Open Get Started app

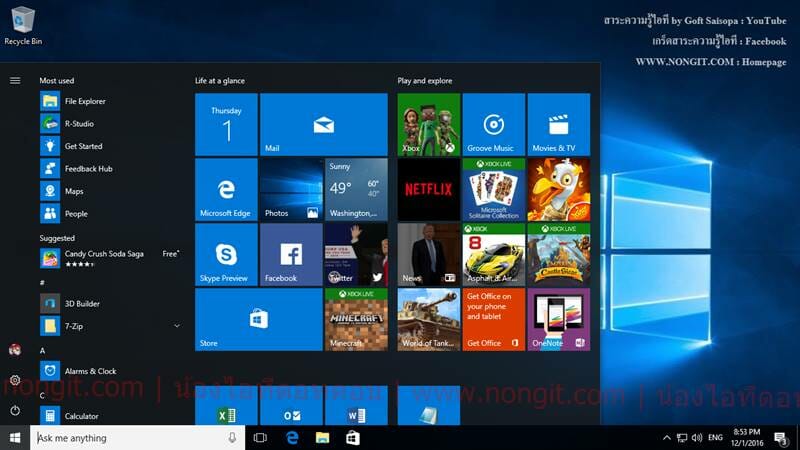[110, 146]
